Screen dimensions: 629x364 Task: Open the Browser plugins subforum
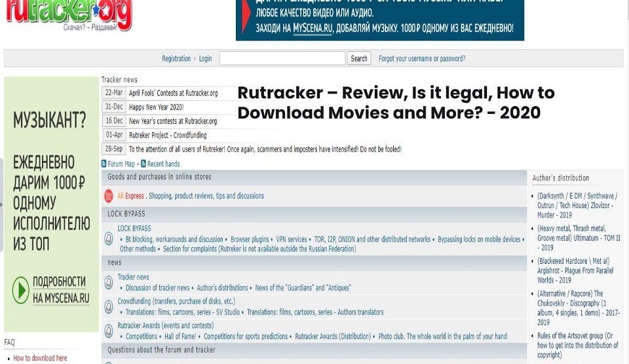click(x=250, y=240)
